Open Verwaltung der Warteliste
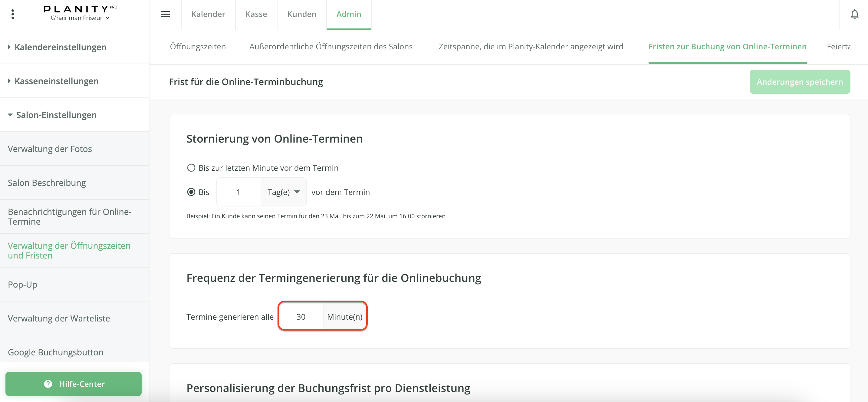The width and height of the screenshot is (868, 402). click(x=59, y=318)
